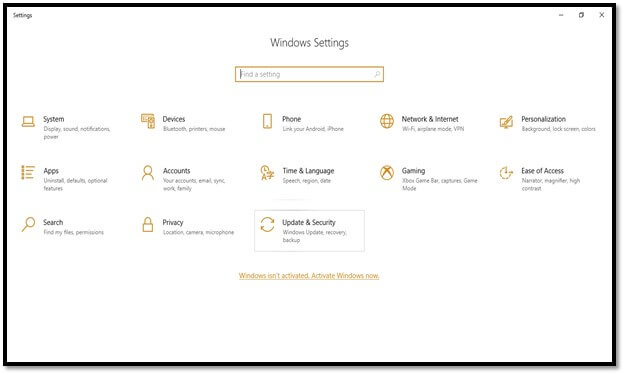The width and height of the screenshot is (625, 375).
Task: Click 'Bluetooth, printers, mouse' description
Action: (x=194, y=129)
